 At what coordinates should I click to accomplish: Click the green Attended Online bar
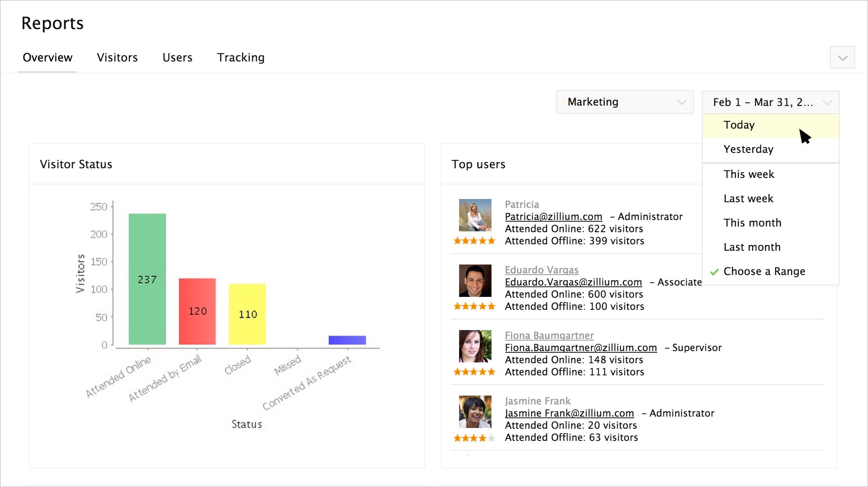point(147,279)
